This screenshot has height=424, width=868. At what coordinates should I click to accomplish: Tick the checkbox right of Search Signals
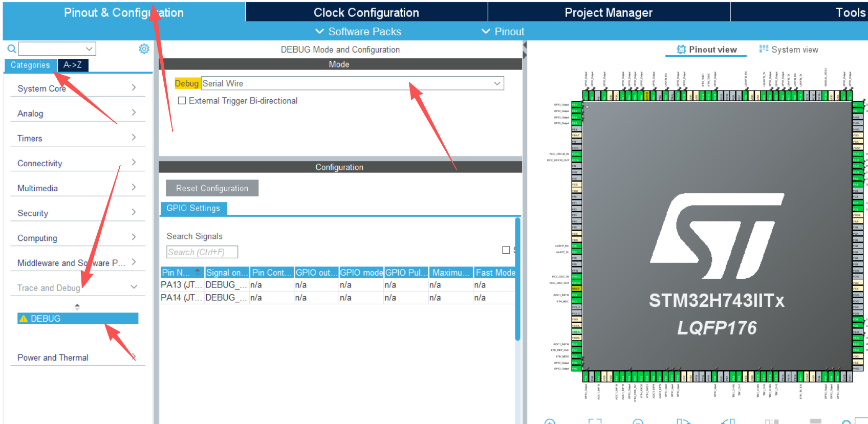click(506, 250)
